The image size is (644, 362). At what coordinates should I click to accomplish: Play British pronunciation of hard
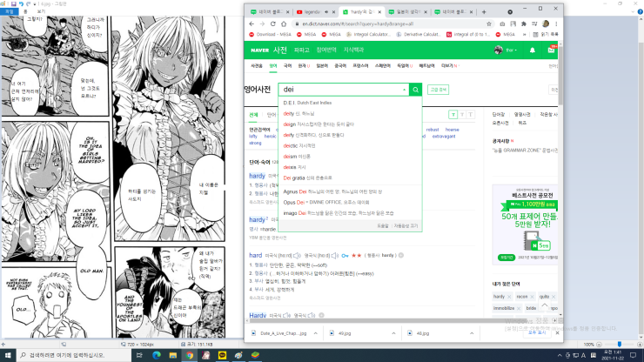coord(335,256)
